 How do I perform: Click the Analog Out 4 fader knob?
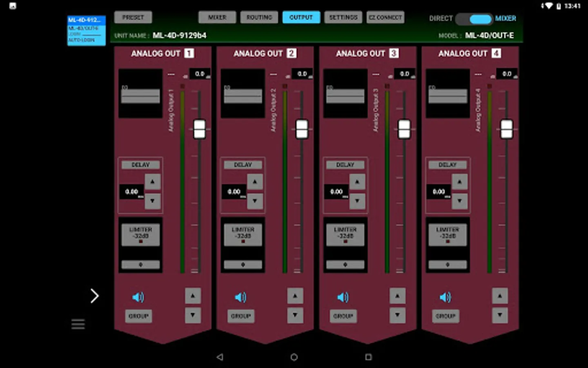tap(507, 129)
